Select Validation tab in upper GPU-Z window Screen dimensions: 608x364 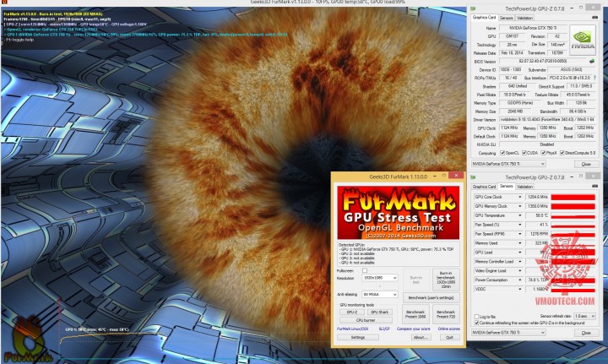pos(524,18)
